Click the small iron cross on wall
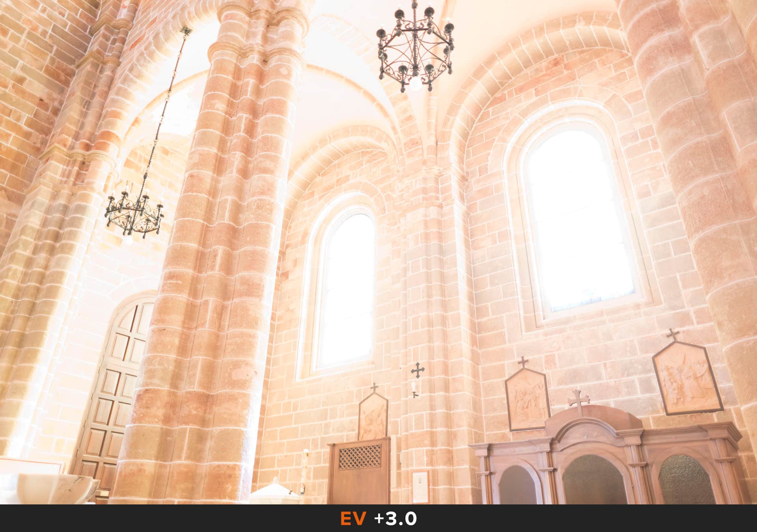757x532 pixels. point(417,370)
